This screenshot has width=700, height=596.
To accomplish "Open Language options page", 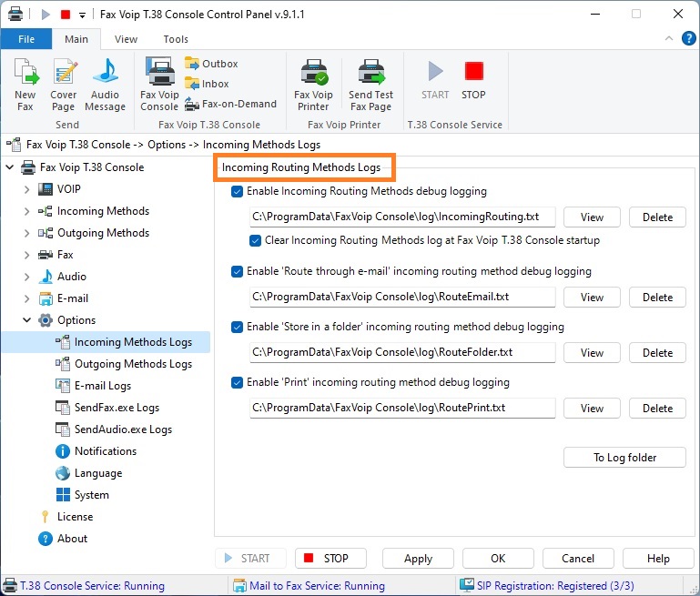I will coord(98,473).
